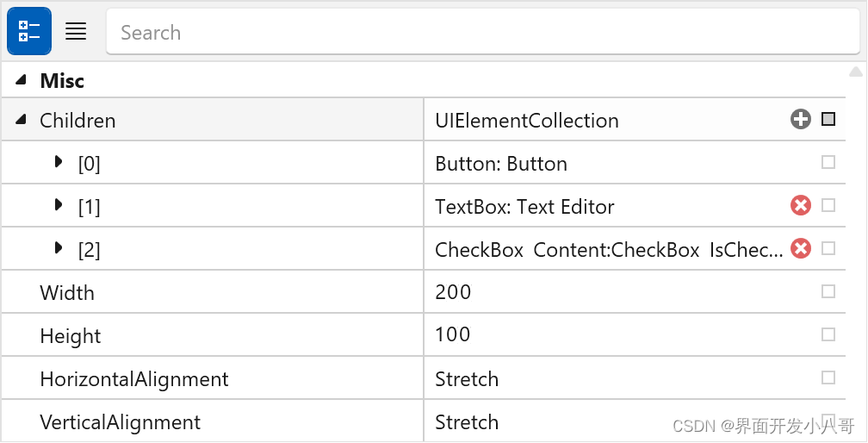Toggle the marker box in Button row
Screen dimensions: 868x443
tap(828, 162)
